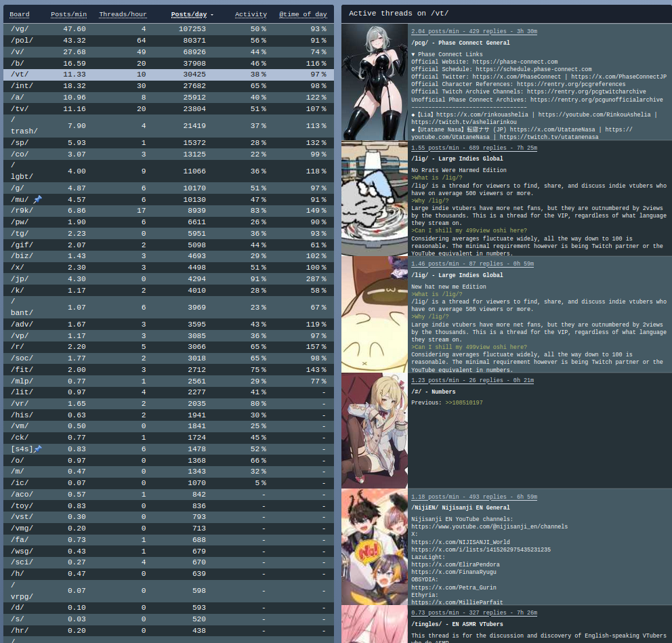Open the 1.18 posts/min 493 replies link
The width and height of the screenshot is (672, 643).
474,497
